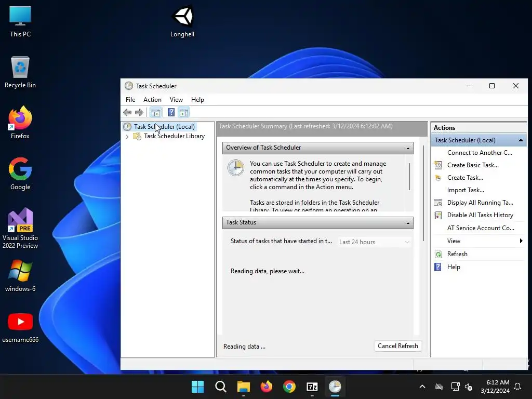Select the Longhell Unity desktop icon

(182, 21)
